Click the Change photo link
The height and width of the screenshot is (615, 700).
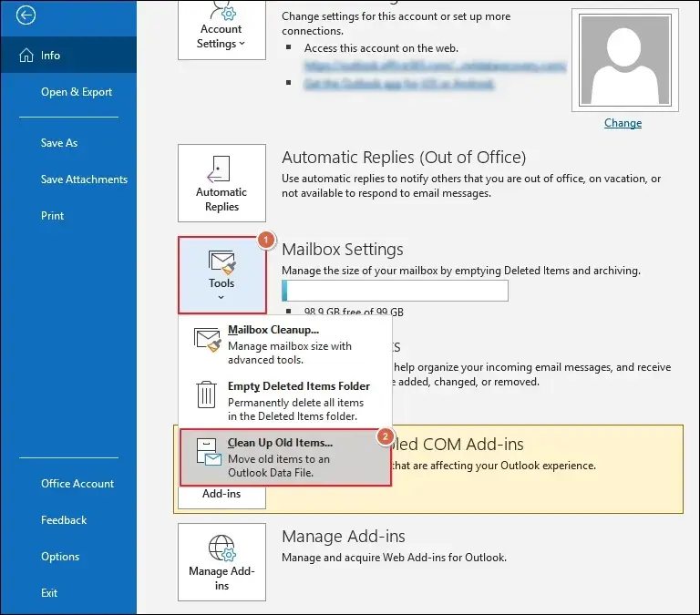pyautogui.click(x=623, y=123)
